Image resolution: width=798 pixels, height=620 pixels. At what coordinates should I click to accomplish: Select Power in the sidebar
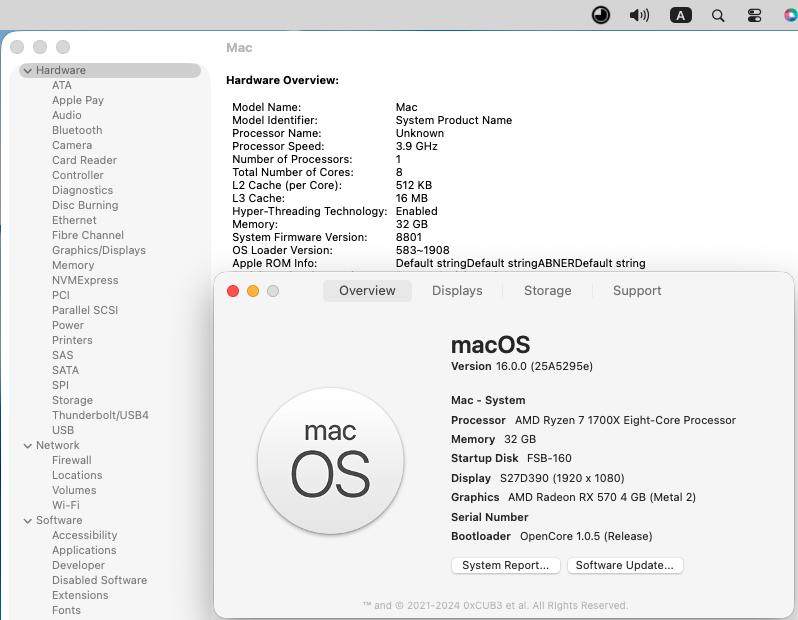pyautogui.click(x=68, y=325)
